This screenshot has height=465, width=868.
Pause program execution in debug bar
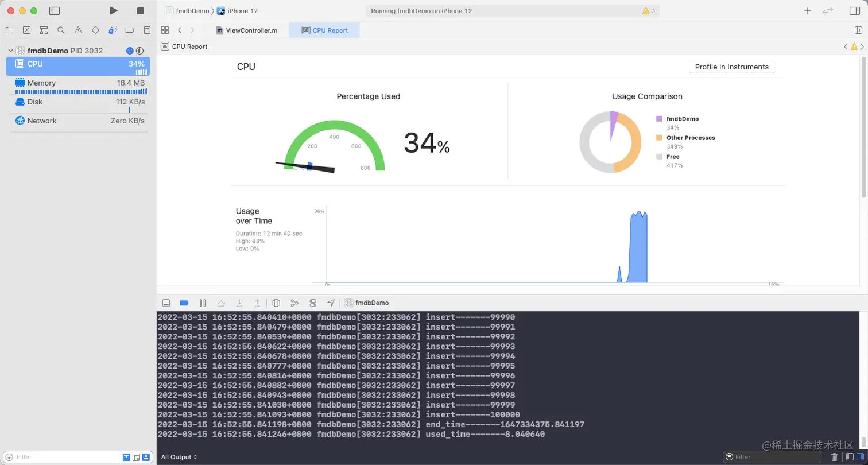[x=203, y=303]
